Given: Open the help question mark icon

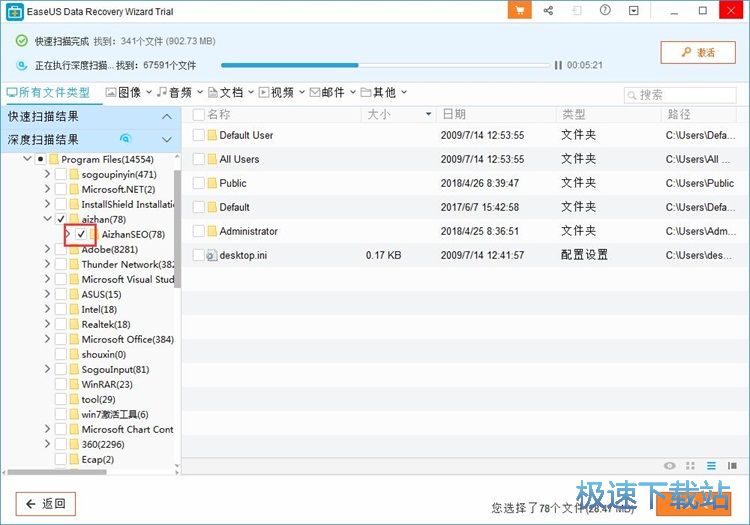Looking at the screenshot, I should (x=605, y=10).
